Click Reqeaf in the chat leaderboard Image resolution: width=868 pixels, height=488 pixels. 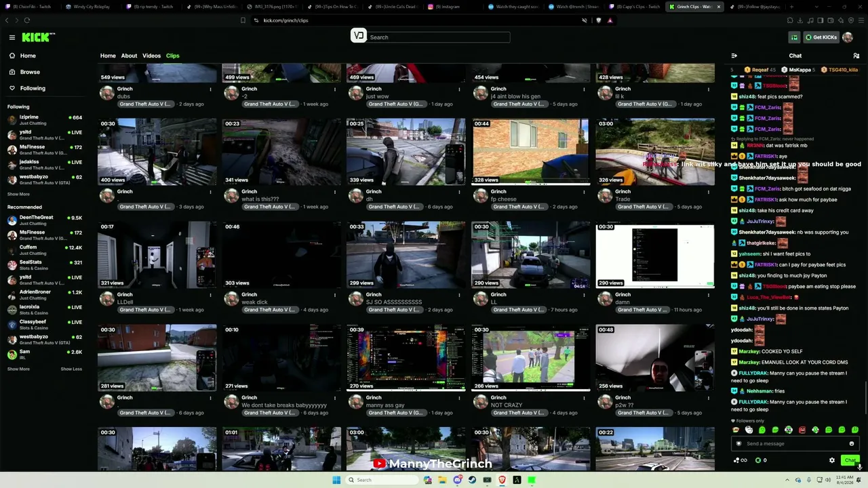[759, 70]
